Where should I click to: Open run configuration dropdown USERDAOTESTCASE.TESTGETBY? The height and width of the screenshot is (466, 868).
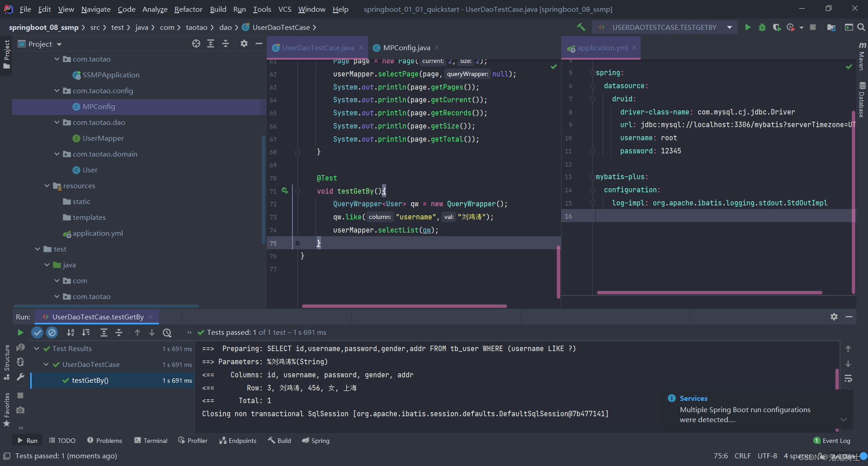[x=665, y=27]
